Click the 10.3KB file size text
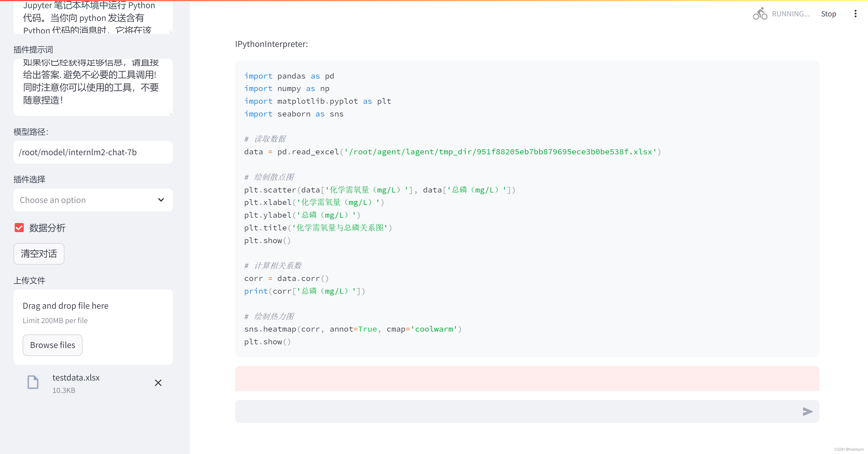868x454 pixels. (64, 390)
